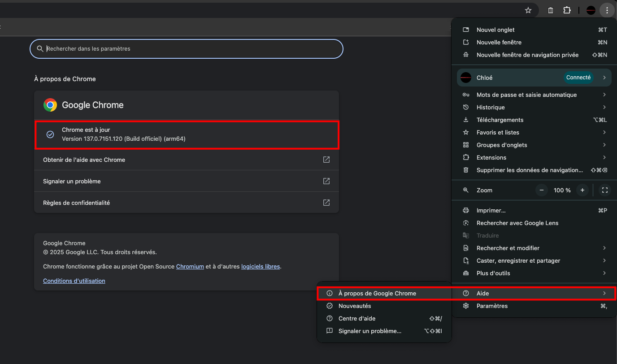This screenshot has width=617, height=364.
Task: Click external link icon for Règles de confidentialité
Action: pyautogui.click(x=326, y=203)
